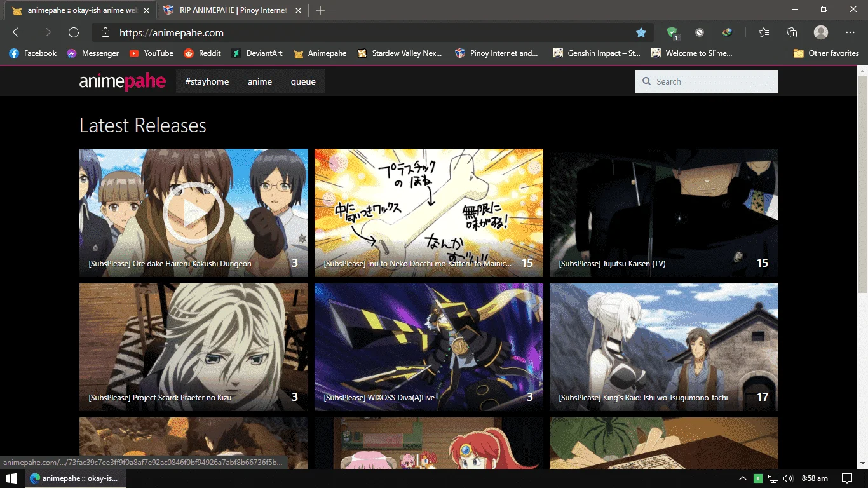Open the Reddit bookmark
868x488 pixels.
click(x=203, y=53)
